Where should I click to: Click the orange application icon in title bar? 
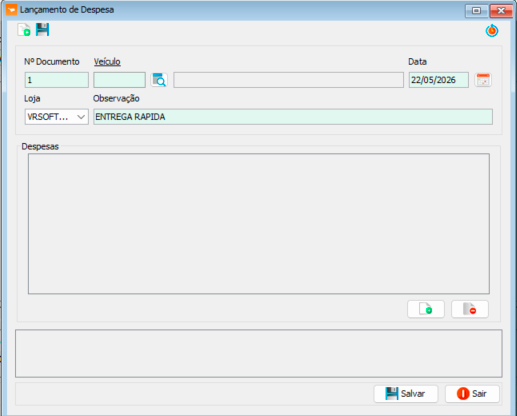pyautogui.click(x=11, y=10)
